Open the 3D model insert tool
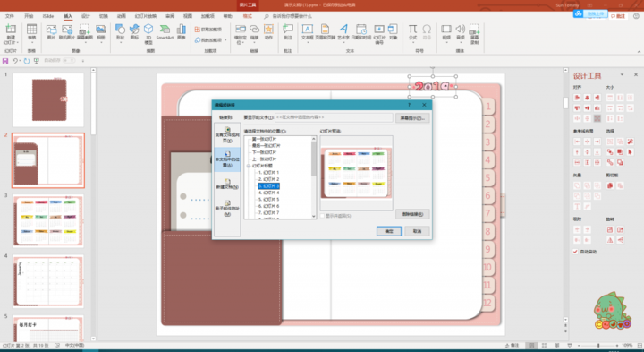Viewport: 644px width, 352px height. click(148, 34)
